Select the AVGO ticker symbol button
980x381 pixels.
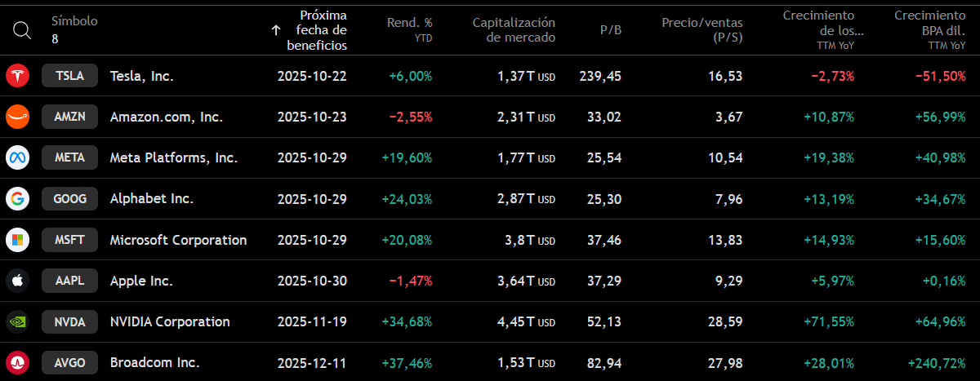pyautogui.click(x=69, y=362)
